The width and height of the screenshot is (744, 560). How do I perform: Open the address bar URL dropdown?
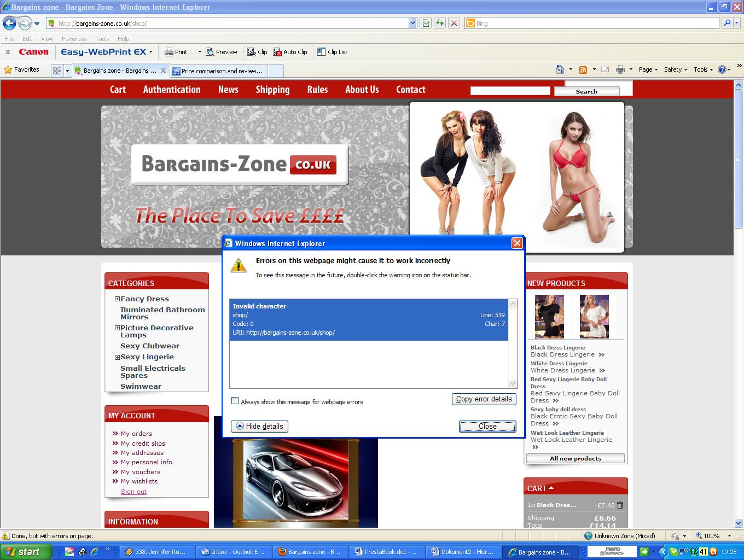412,23
